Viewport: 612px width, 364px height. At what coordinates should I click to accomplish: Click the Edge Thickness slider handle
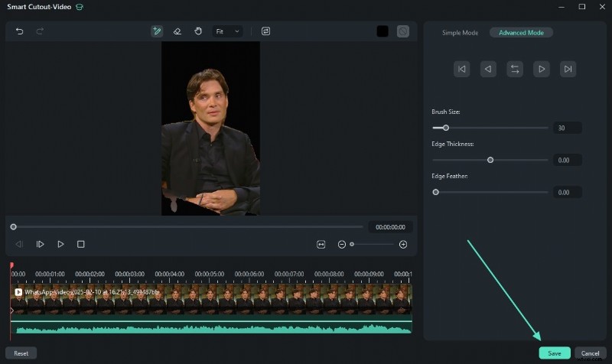(490, 160)
